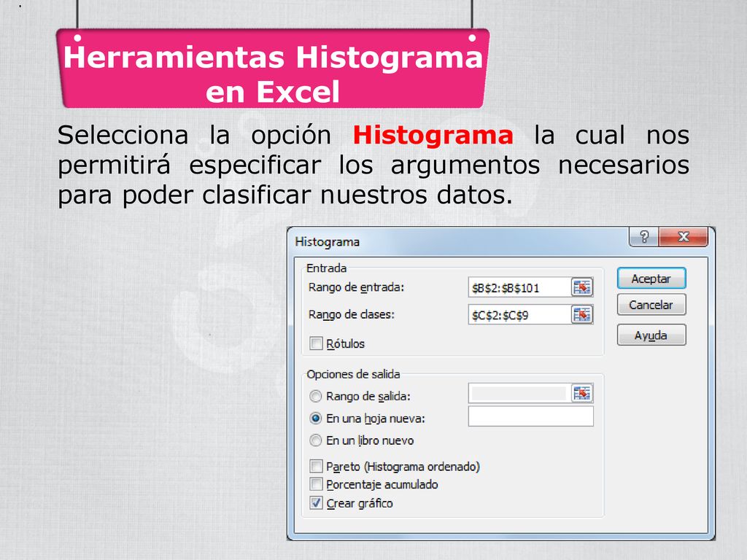Image resolution: width=747 pixels, height=560 pixels.
Task: Close the Histograma dialog
Action: click(x=683, y=237)
